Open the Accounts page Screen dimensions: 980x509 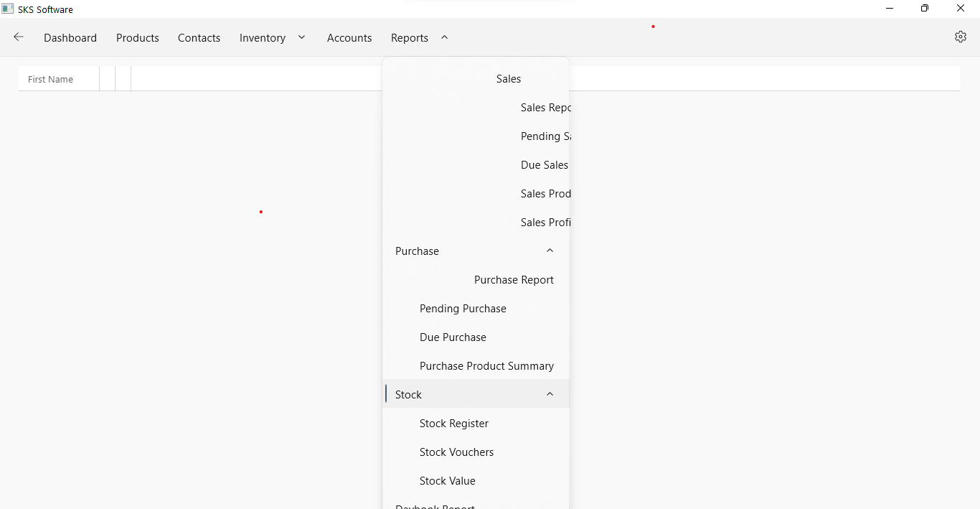point(349,37)
